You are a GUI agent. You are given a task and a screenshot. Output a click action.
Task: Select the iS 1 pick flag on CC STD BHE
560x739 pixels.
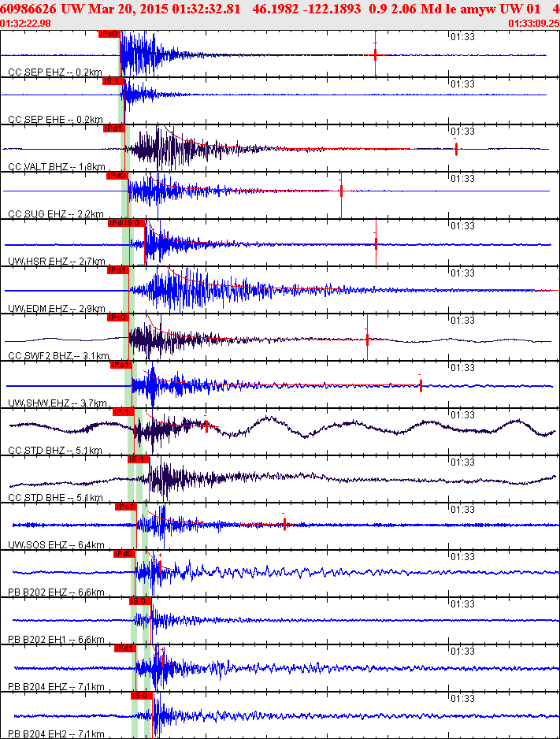coord(139,459)
